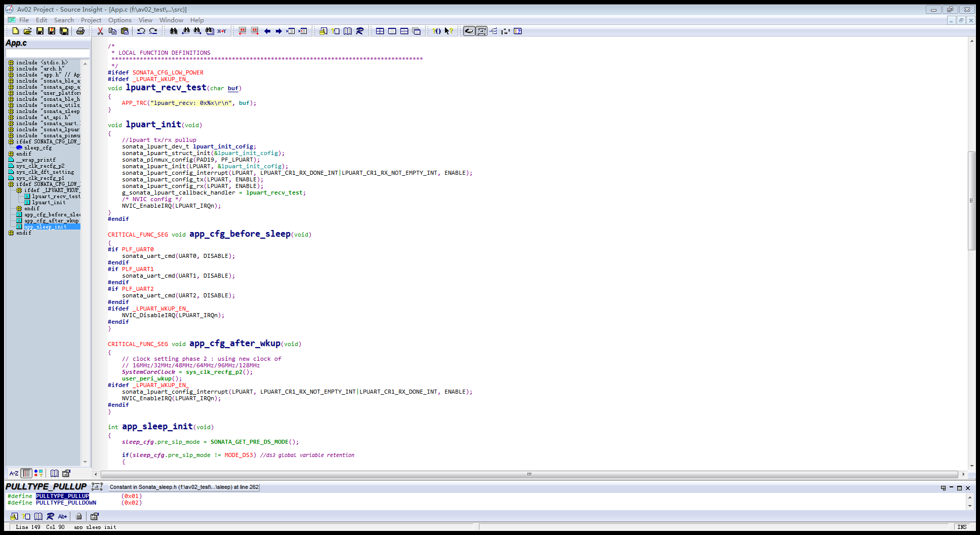This screenshot has height=535, width=980.
Task: Click the Browse Project Symbols book icon
Action: coord(348,31)
